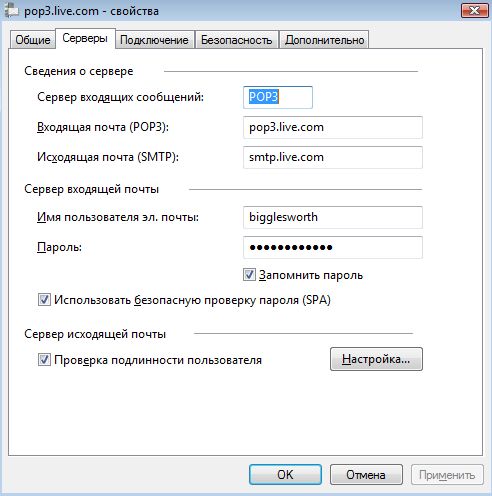
Task: Toggle the Запомнить пароль checkbox
Action: (x=249, y=275)
